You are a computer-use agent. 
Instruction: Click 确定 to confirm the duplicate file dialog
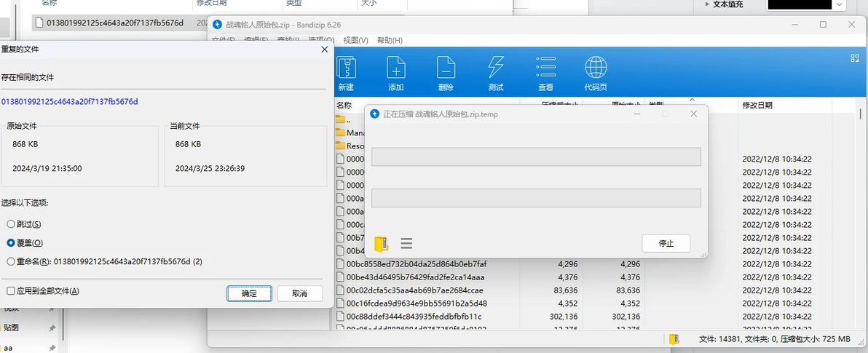[249, 293]
